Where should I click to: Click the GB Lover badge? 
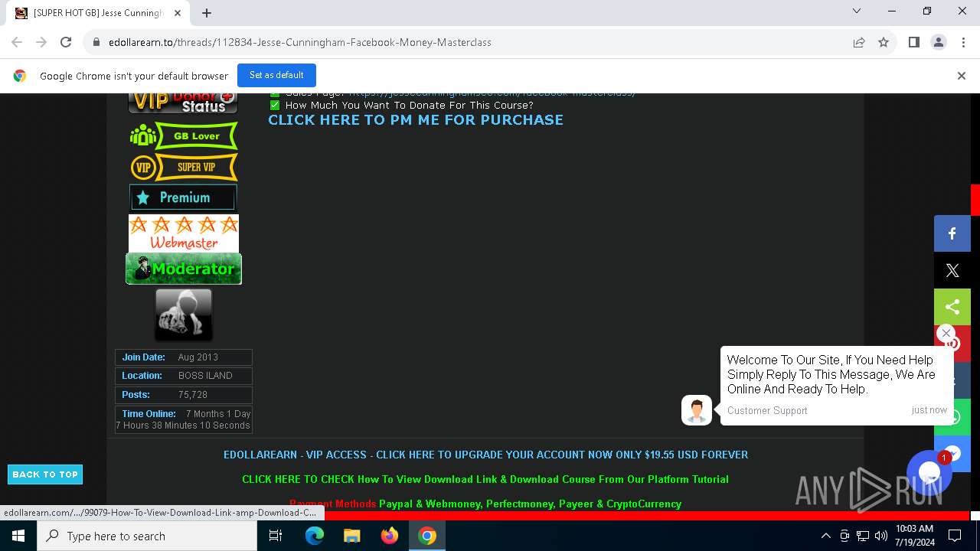(184, 136)
